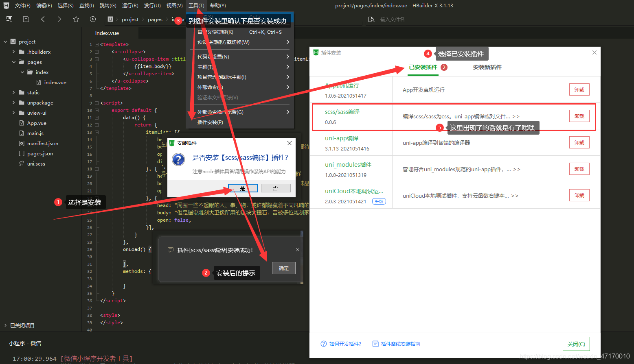This screenshot has width=634, height=364.
Task: Click the file search icon beside 输入文件名
Action: coord(371,19)
